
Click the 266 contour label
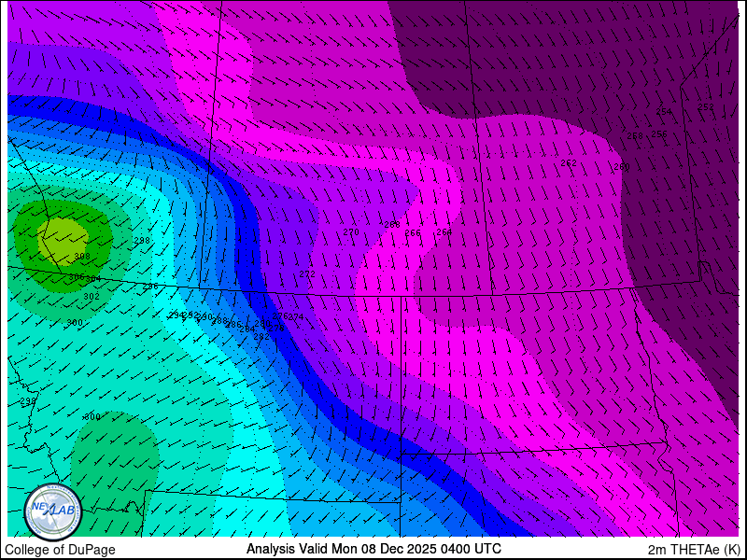click(413, 232)
